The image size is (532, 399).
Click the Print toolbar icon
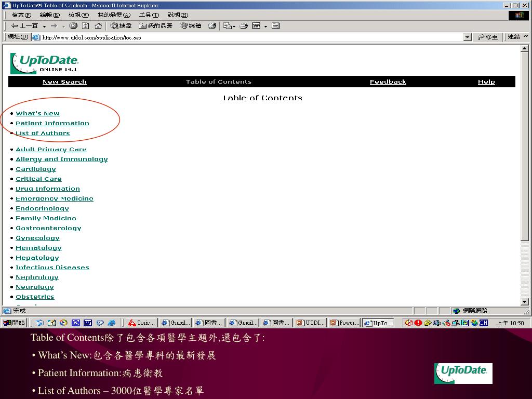244,26
